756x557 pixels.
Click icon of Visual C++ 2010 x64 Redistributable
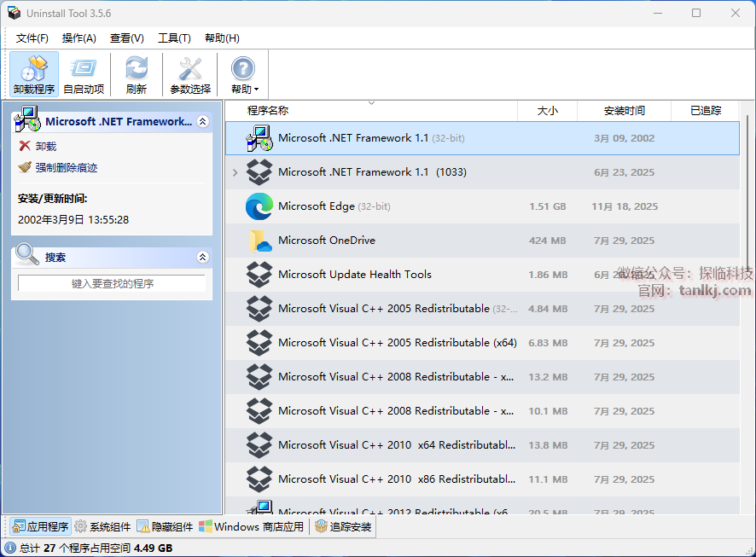click(259, 445)
